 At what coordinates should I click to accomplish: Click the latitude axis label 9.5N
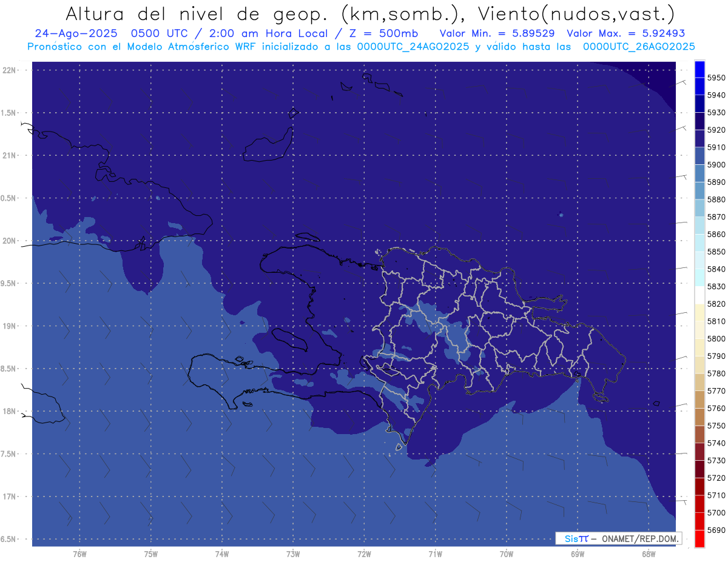point(8,283)
